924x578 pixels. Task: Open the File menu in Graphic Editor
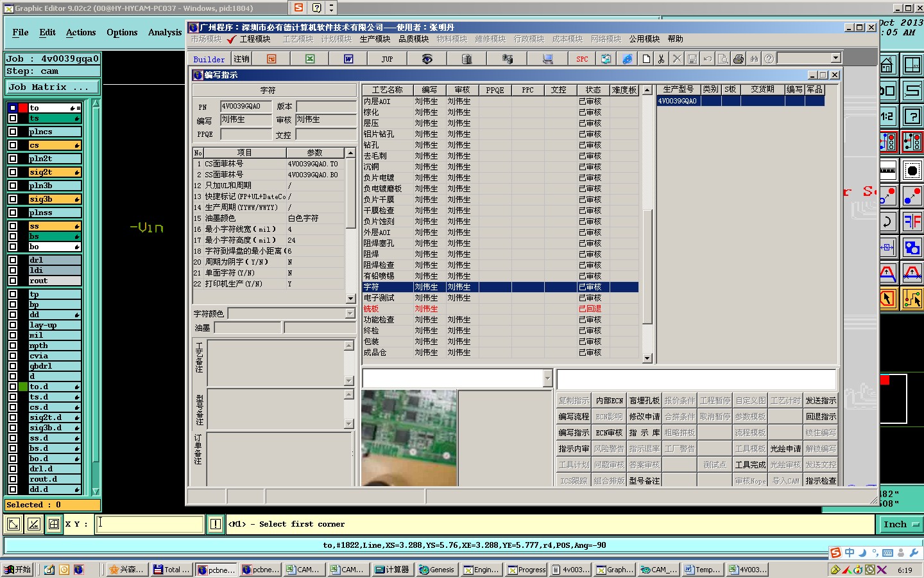(21, 32)
